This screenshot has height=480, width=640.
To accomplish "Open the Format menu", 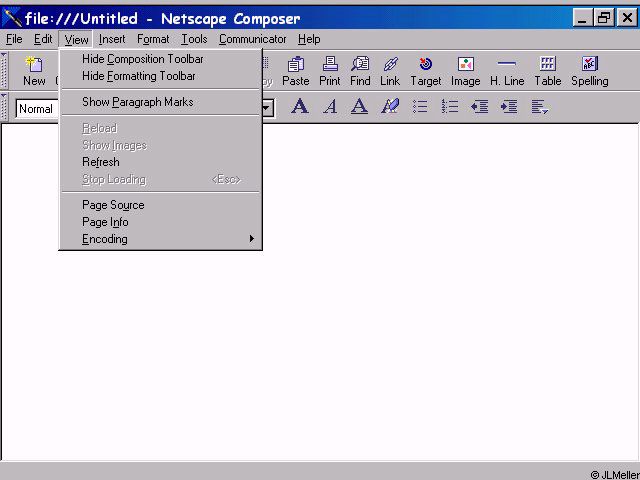I will tap(153, 39).
